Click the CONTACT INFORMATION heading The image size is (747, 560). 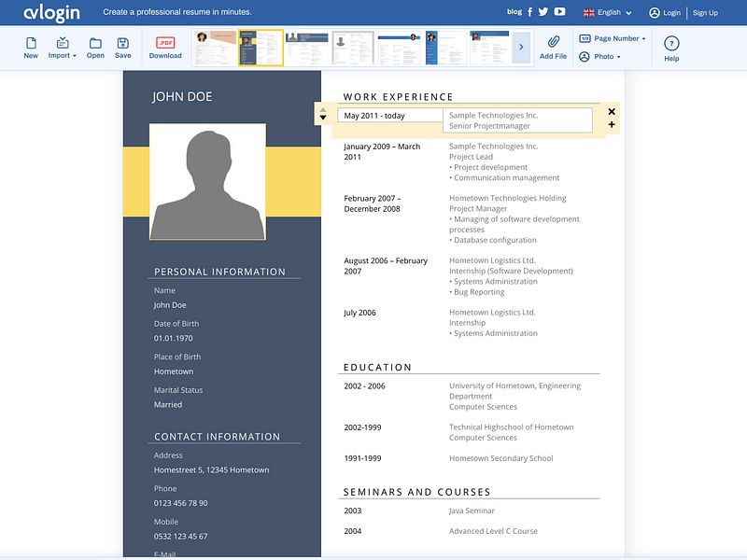(217, 437)
